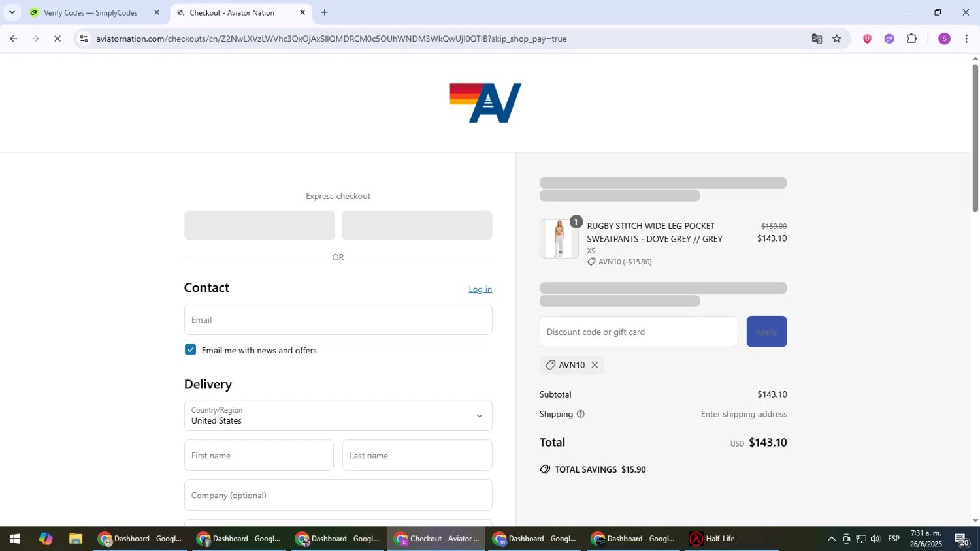Open the first Dashboard Google Chrome taskbar window
980x551 pixels.
coord(140,539)
